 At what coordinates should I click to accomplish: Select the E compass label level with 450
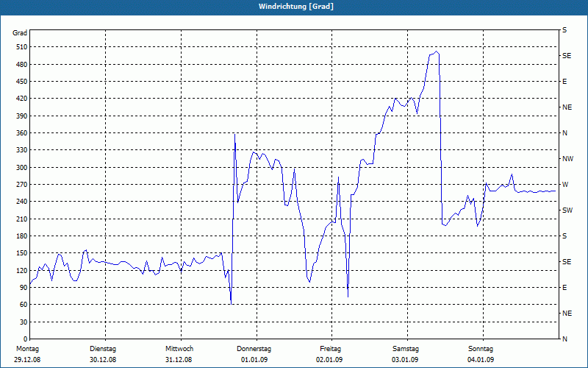[564, 82]
